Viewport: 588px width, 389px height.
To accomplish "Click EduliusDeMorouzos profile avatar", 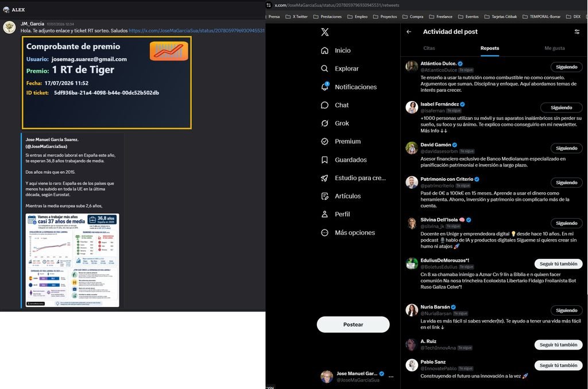I will (412, 263).
